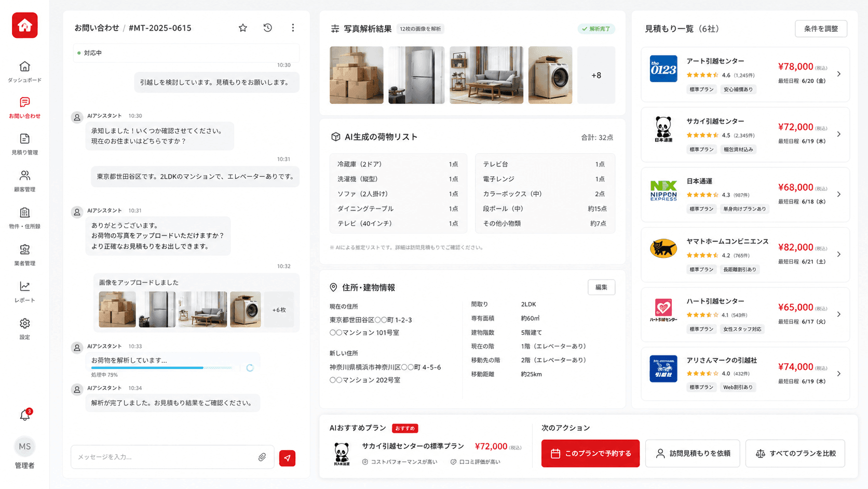Open the refrigerator analysis photo
Image resolution: width=868 pixels, height=489 pixels.
coord(416,75)
